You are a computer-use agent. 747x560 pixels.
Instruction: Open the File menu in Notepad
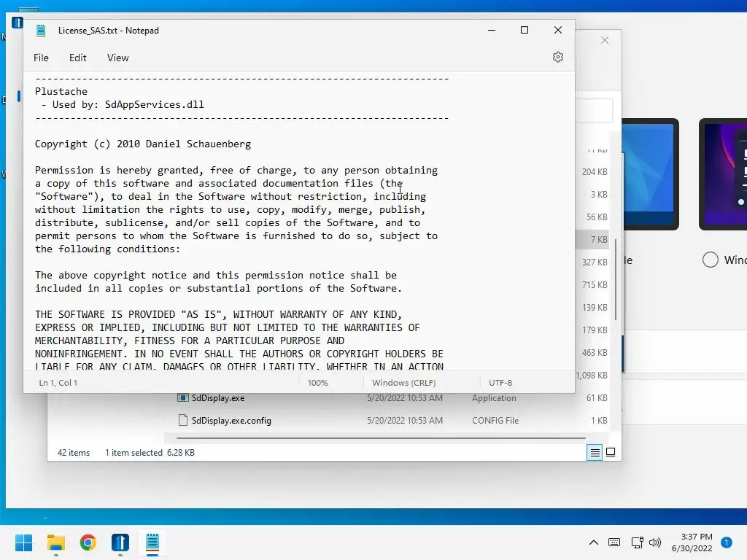click(x=41, y=58)
